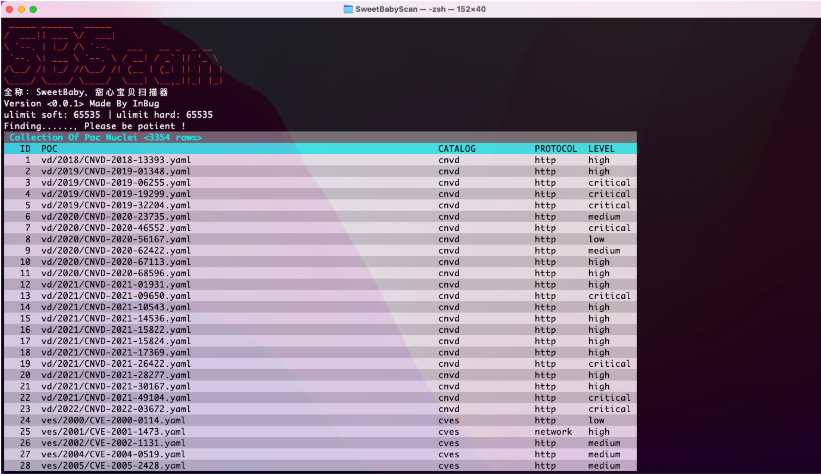Click the yellow minimize window button

(x=21, y=9)
